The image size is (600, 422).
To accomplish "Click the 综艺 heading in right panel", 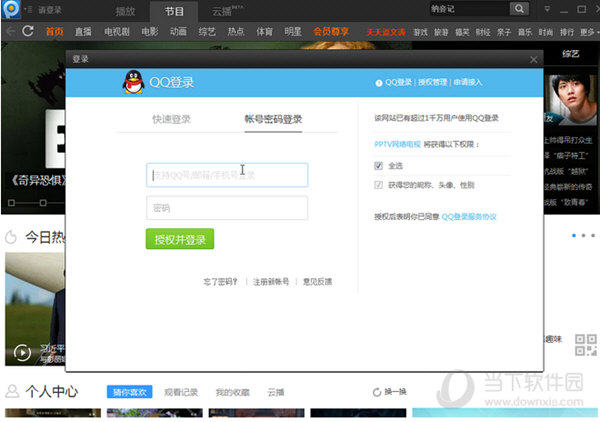I will pos(570,54).
